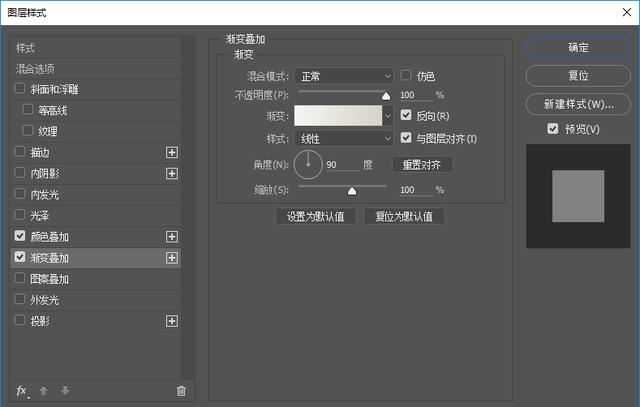Click the plus icon next to 描边
This screenshot has height=407, width=640.
point(171,152)
